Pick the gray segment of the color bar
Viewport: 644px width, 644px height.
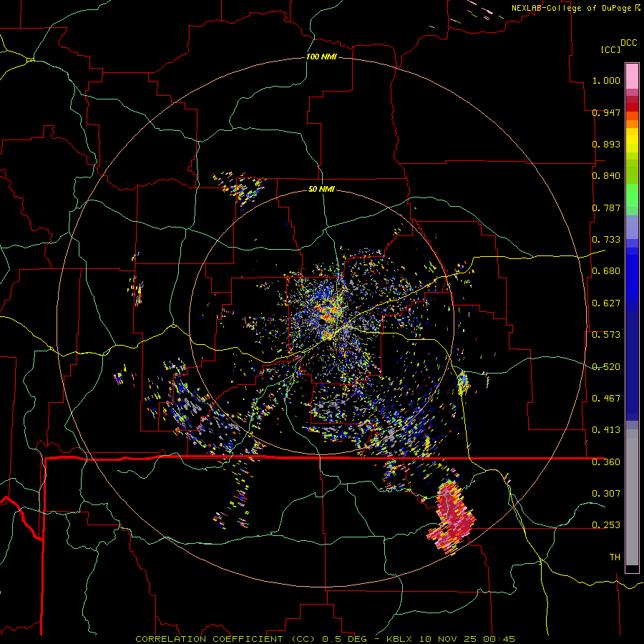632,499
